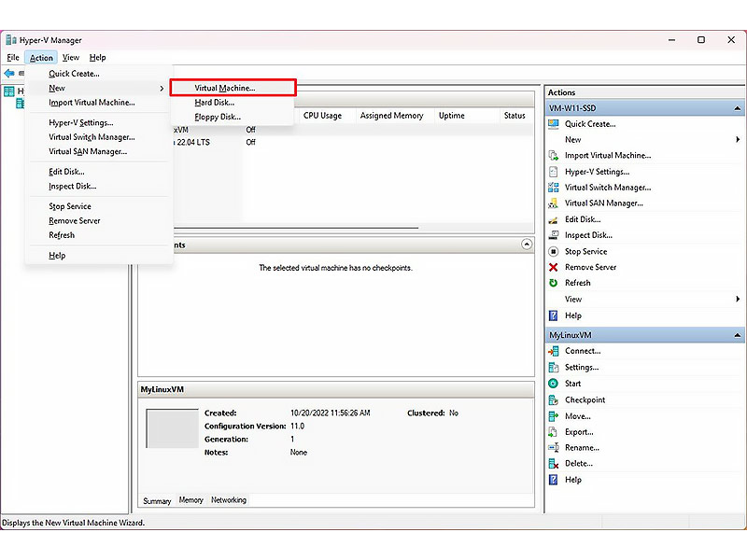Click the green Start icon under MyLinuxVM
Image resolution: width=747 pixels, height=560 pixels.
(553, 384)
